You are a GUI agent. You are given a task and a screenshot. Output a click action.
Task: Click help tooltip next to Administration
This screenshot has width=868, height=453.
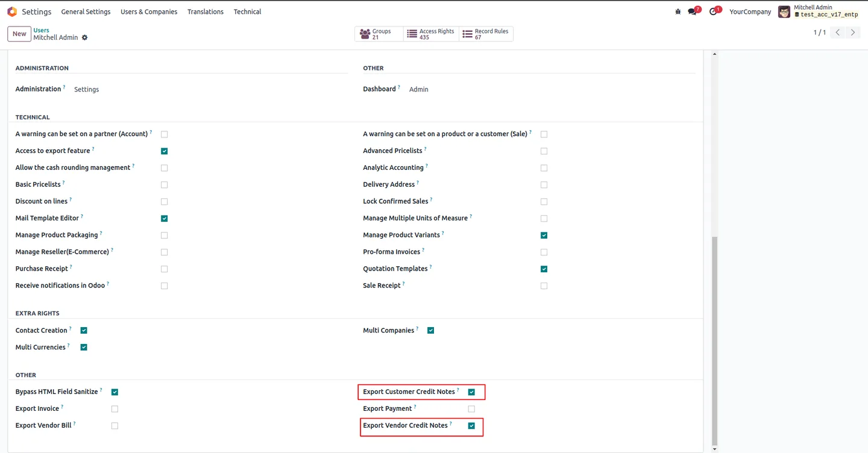coord(64,87)
